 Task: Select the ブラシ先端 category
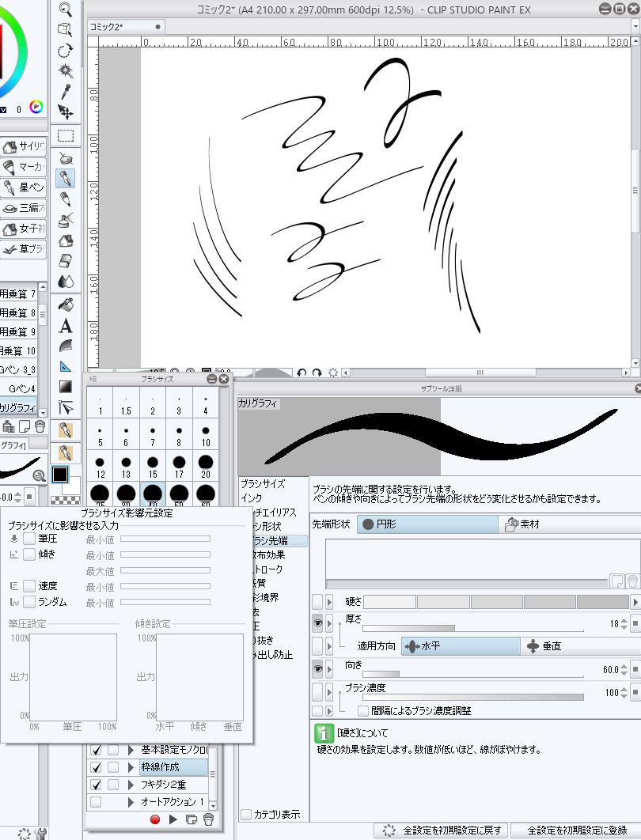tap(280, 540)
